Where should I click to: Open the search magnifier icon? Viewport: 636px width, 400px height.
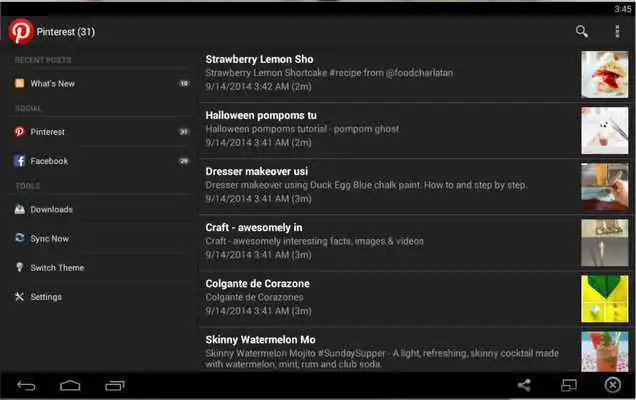coord(582,31)
